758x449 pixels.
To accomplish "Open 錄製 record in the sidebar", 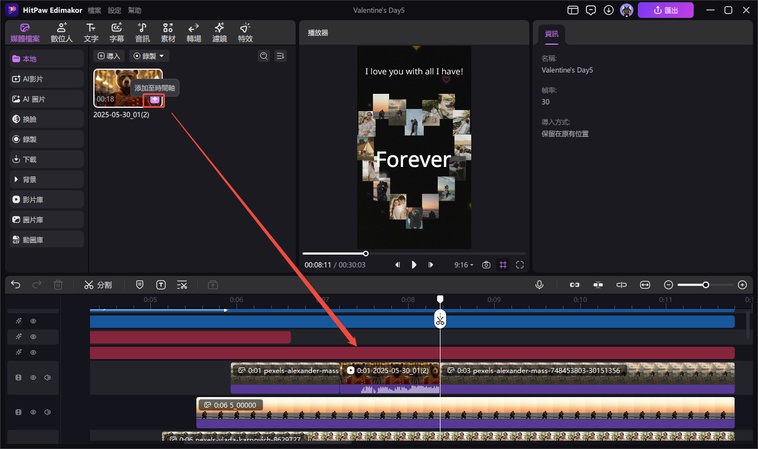I will point(46,139).
